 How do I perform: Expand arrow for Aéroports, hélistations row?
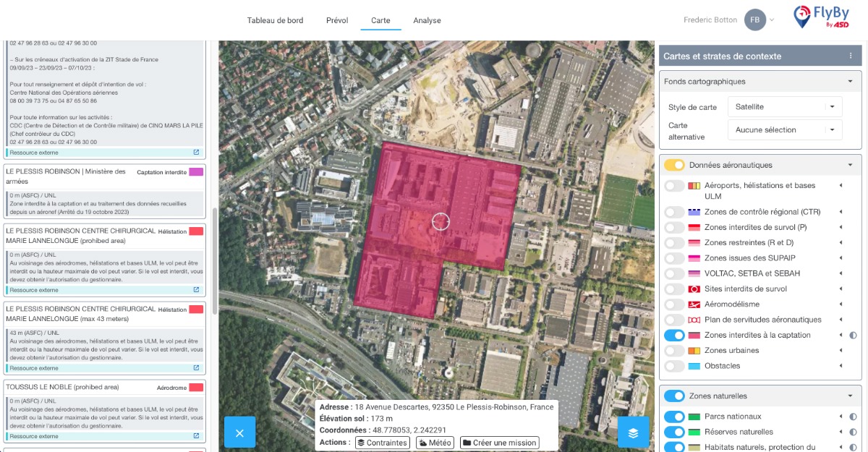click(x=841, y=186)
